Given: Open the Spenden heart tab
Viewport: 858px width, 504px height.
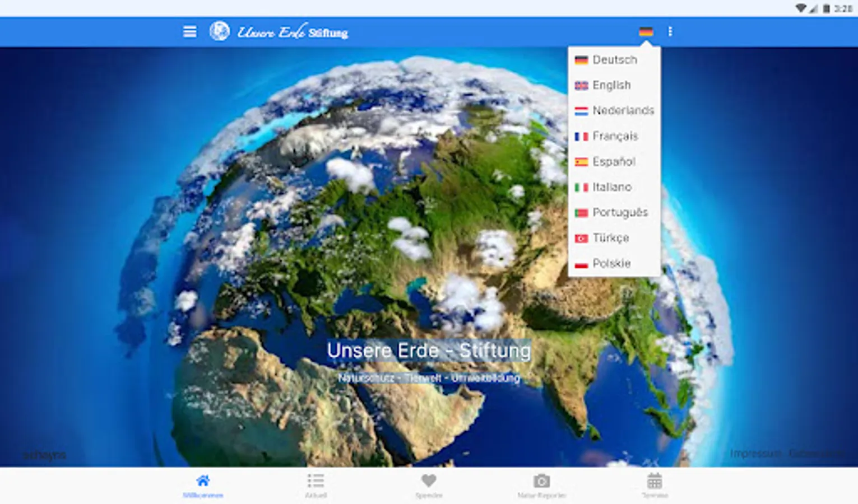Looking at the screenshot, I should (429, 486).
